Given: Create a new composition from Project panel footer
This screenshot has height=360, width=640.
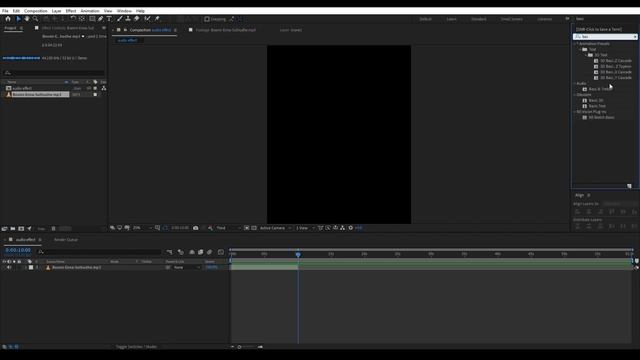Looking at the screenshot, I should tap(21, 229).
